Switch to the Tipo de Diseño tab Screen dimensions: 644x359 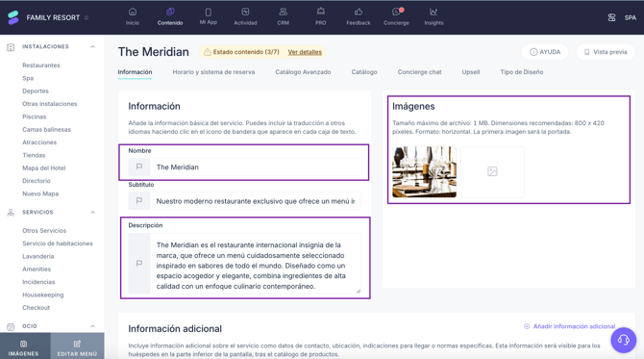click(x=522, y=72)
